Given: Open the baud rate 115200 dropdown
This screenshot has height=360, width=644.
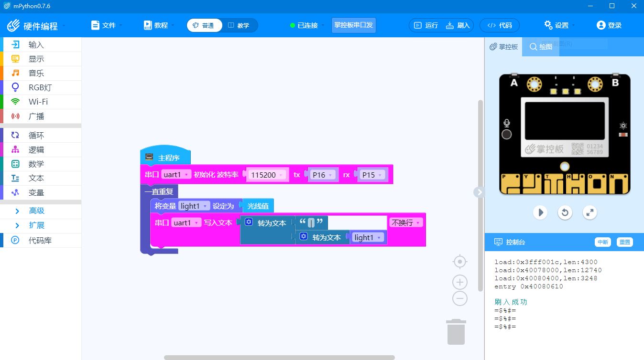Looking at the screenshot, I should click(x=267, y=175).
